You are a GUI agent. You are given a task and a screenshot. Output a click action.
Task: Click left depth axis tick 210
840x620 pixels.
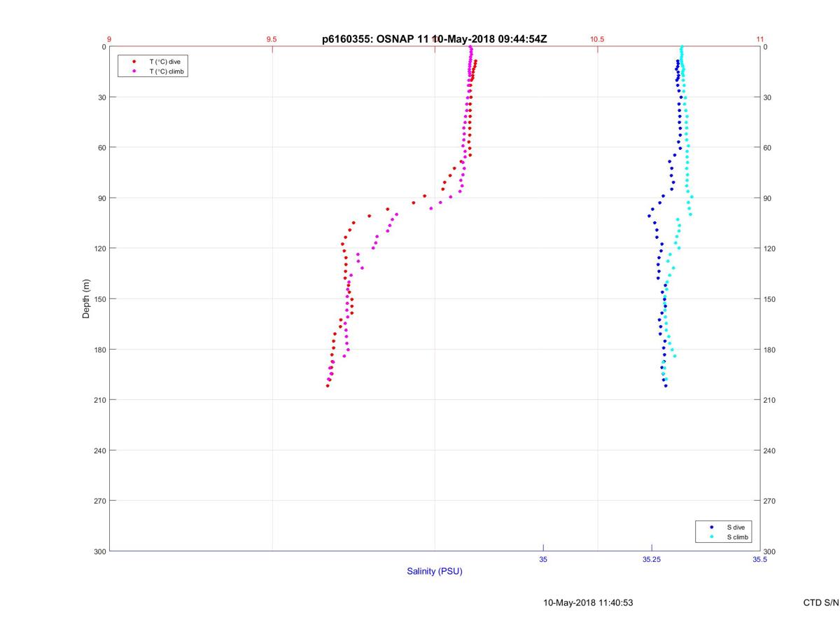[99, 400]
